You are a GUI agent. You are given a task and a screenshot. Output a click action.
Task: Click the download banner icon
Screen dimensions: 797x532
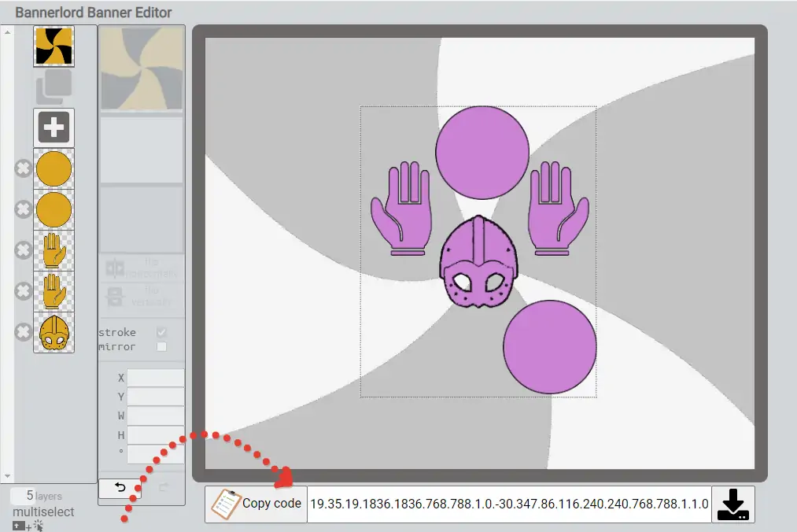[x=732, y=504]
